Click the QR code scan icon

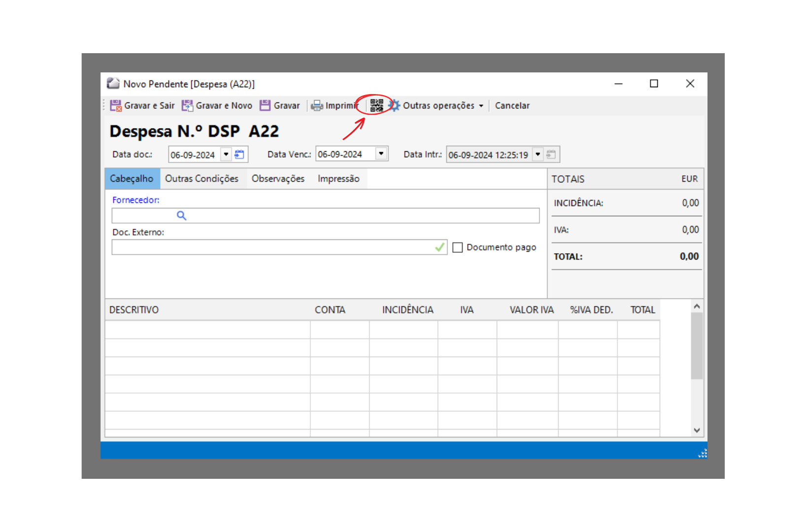376,105
